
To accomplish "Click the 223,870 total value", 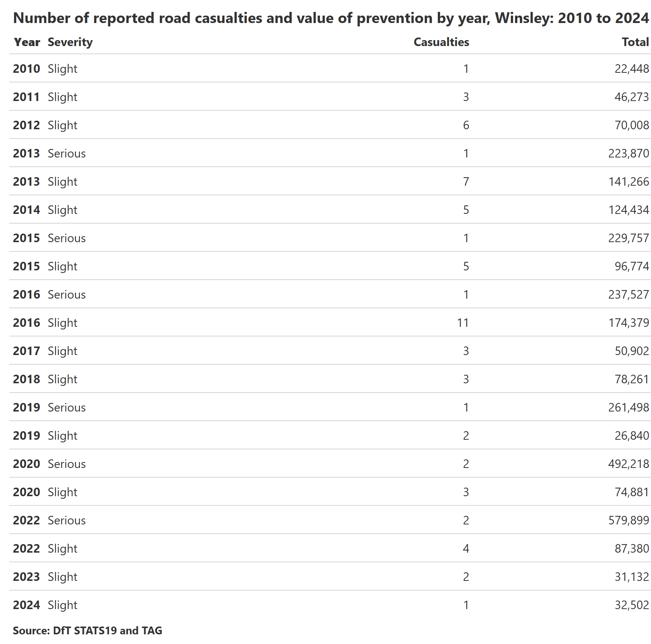I will tap(628, 153).
